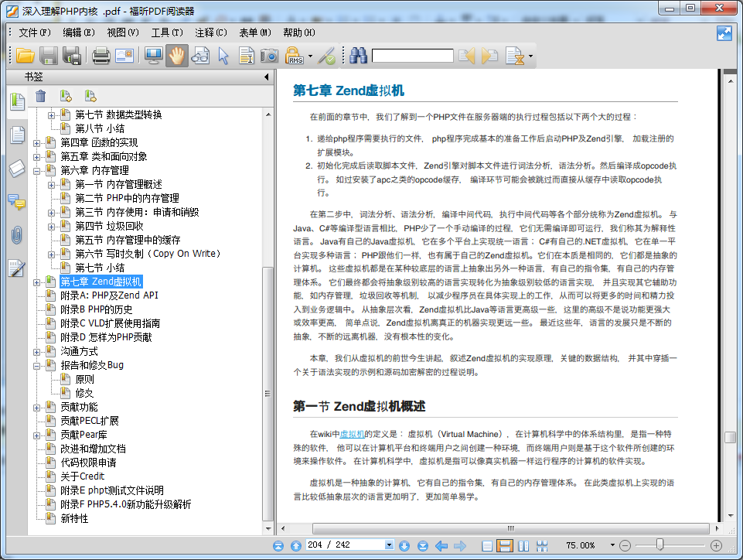Click the zoom slider handle
Viewport: 743px width, 560px height.
pos(659,545)
